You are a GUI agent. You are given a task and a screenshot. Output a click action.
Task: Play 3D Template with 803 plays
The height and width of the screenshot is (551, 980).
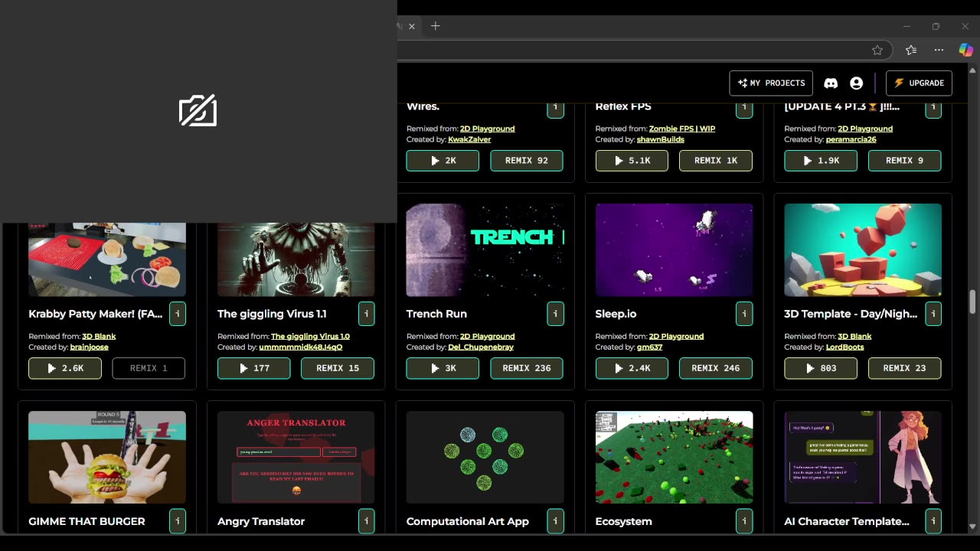click(x=821, y=368)
